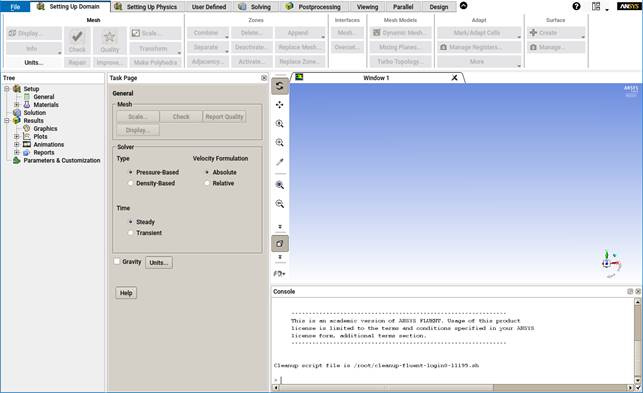
Task: Click the Units... button beside Gravity
Action: 159,263
